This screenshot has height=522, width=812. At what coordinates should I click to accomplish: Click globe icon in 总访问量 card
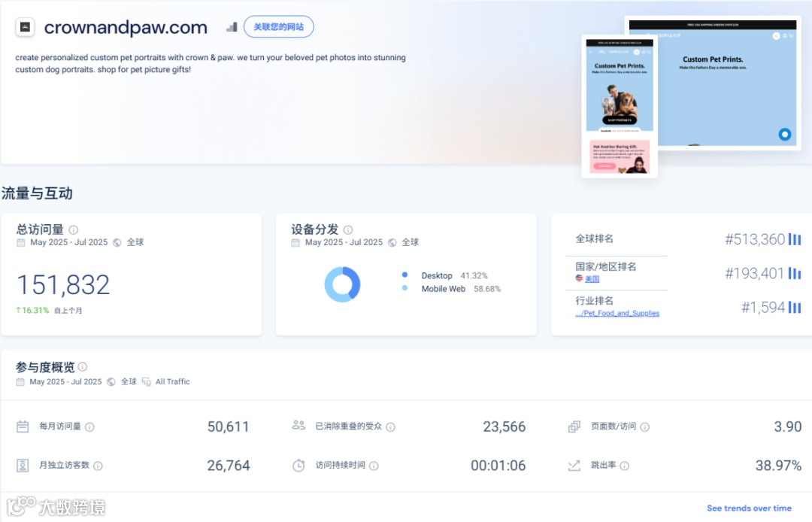pos(117,242)
